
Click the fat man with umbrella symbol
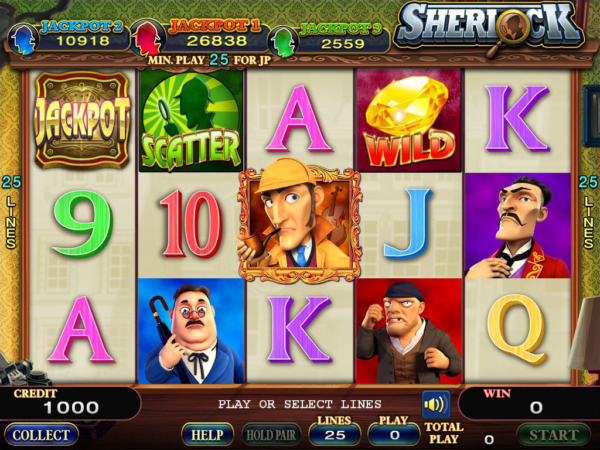click(191, 331)
